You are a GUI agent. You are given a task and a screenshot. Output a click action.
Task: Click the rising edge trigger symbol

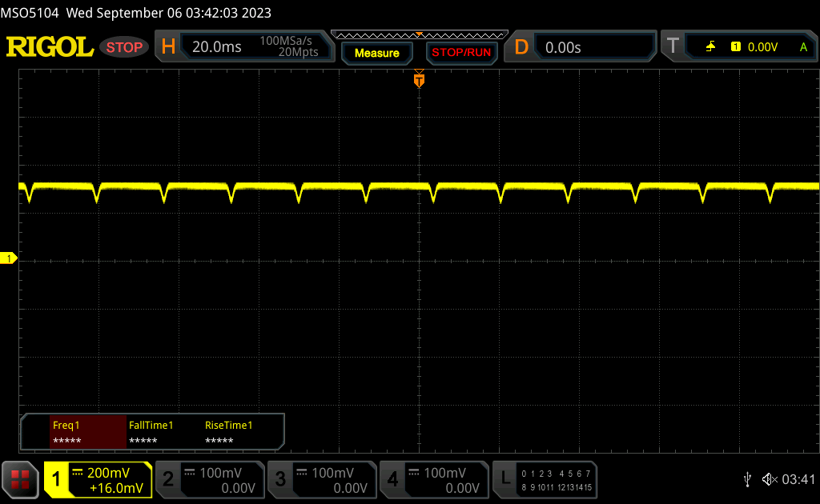point(710,47)
